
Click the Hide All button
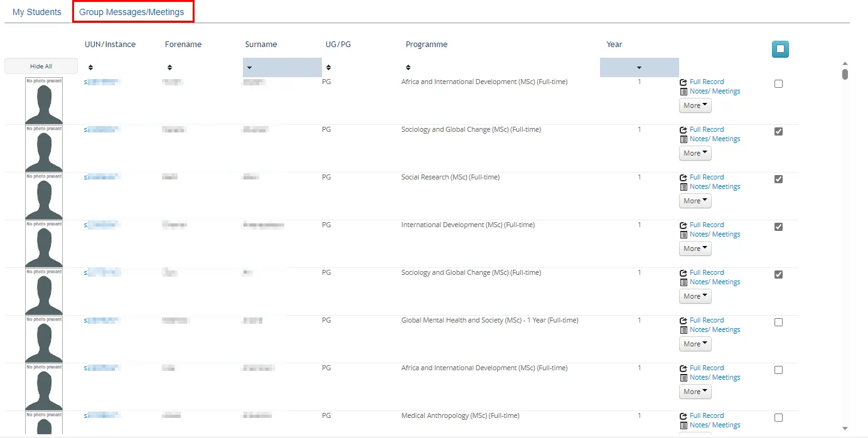tap(41, 65)
